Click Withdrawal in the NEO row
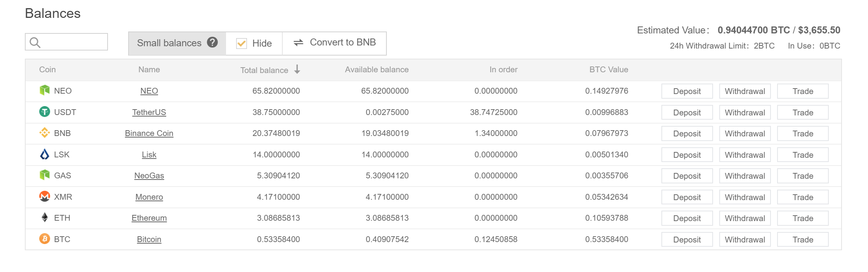The width and height of the screenshot is (868, 272). tap(745, 91)
